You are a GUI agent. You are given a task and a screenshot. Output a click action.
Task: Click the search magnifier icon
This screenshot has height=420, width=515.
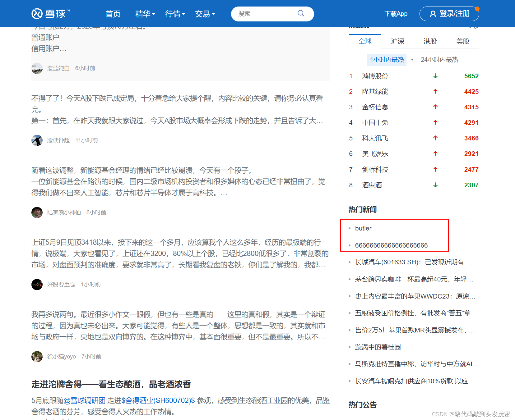click(x=301, y=13)
